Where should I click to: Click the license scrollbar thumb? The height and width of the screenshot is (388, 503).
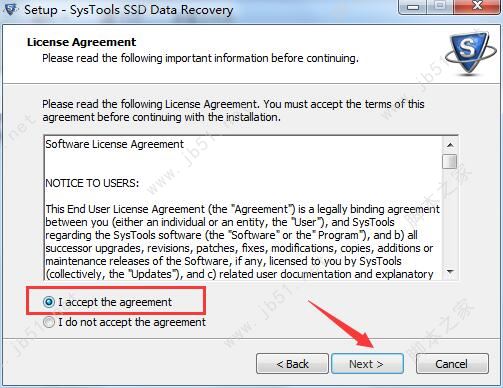point(450,161)
